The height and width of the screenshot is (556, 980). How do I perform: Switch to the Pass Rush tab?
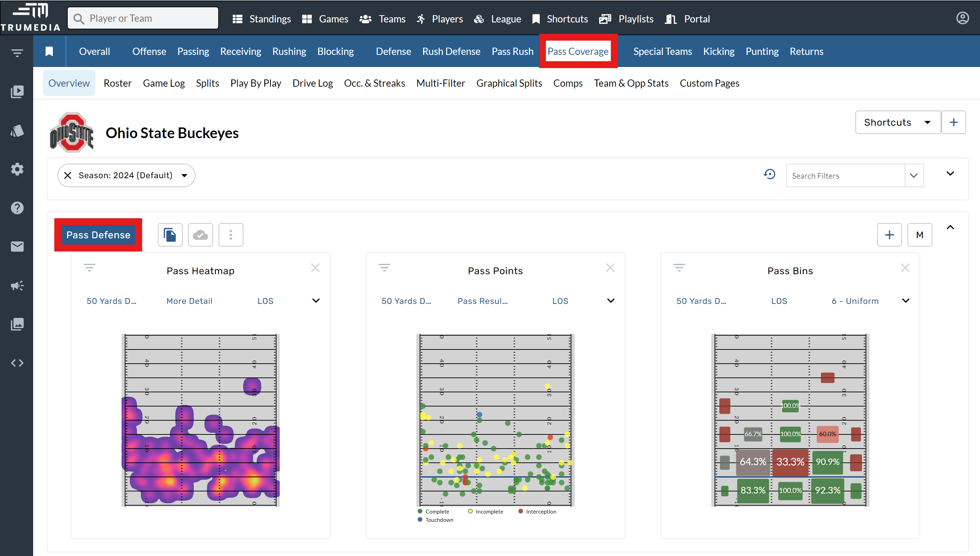coord(512,51)
